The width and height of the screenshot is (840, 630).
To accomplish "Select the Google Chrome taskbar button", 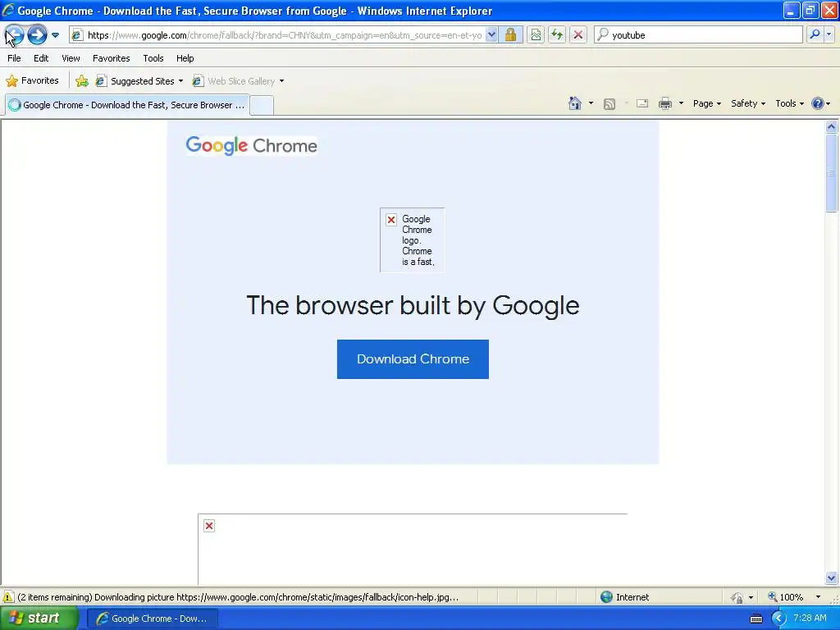I will (153, 619).
